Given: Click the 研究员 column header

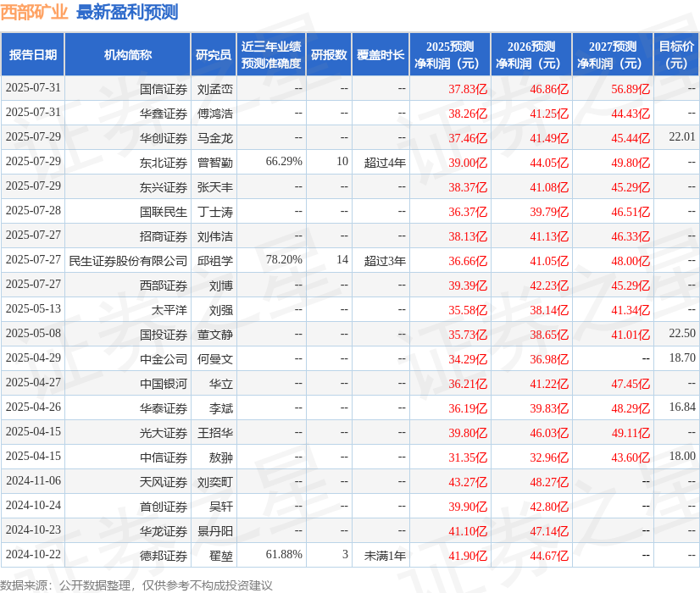Looking at the screenshot, I should [x=214, y=54].
